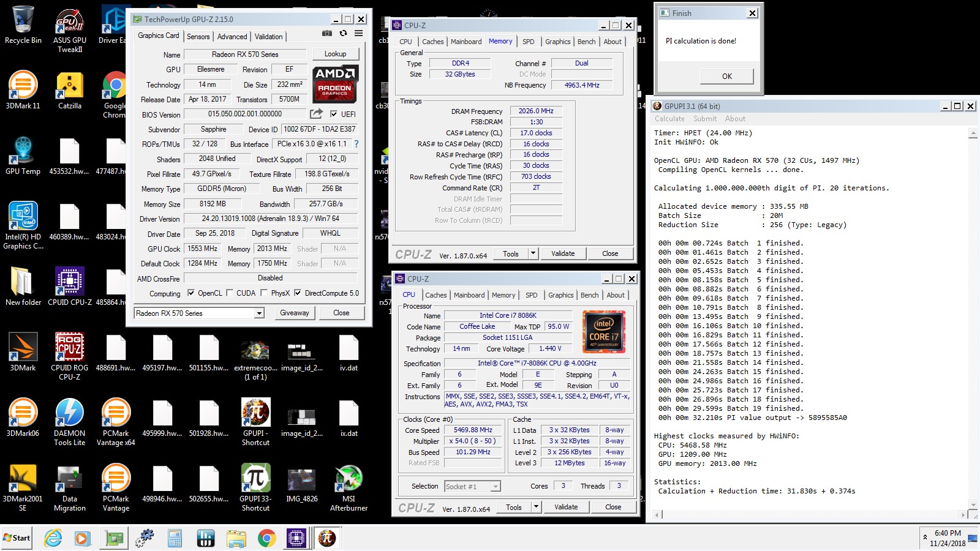Take a GPU-Z screenshot with camera icon
Screen dimensions: 980x551
click(x=327, y=33)
